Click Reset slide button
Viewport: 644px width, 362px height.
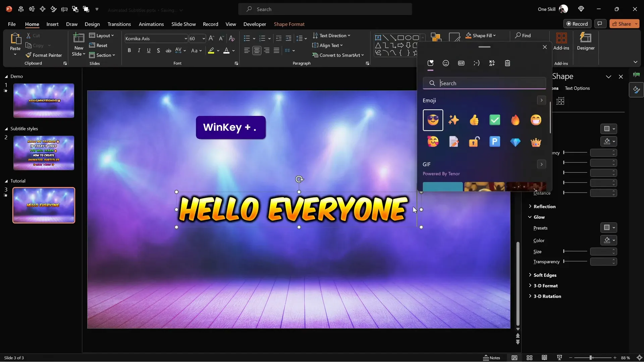pos(98,45)
